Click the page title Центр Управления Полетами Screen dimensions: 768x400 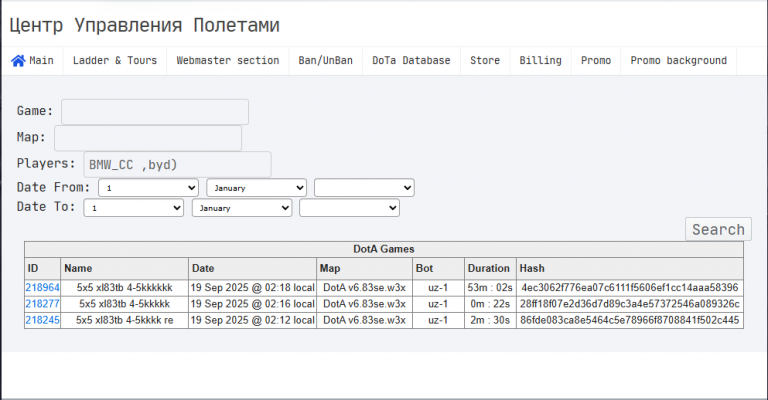(144, 25)
